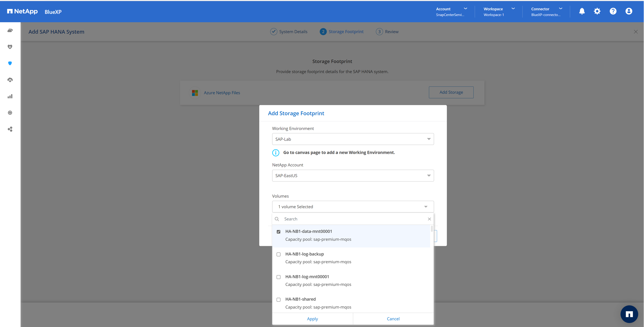The image size is (644, 327).
Task: Click the Protection shield sidebar icon
Action: [10, 63]
